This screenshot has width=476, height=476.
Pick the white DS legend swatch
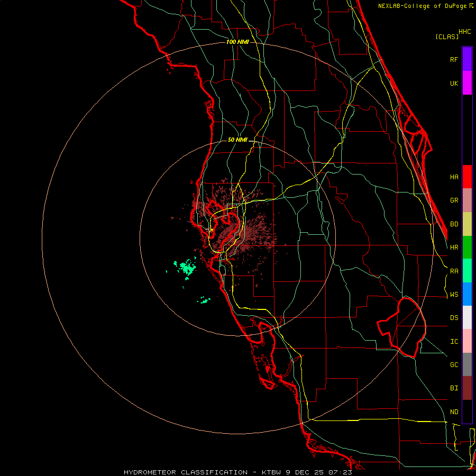[x=467, y=317]
